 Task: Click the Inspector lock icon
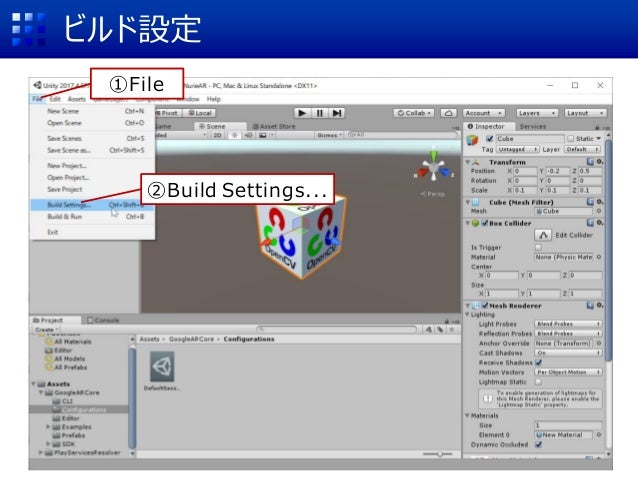(597, 127)
